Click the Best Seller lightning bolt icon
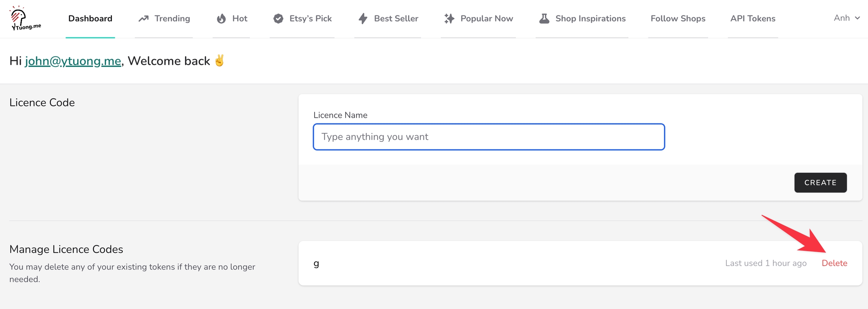The width and height of the screenshot is (868, 309). [363, 18]
